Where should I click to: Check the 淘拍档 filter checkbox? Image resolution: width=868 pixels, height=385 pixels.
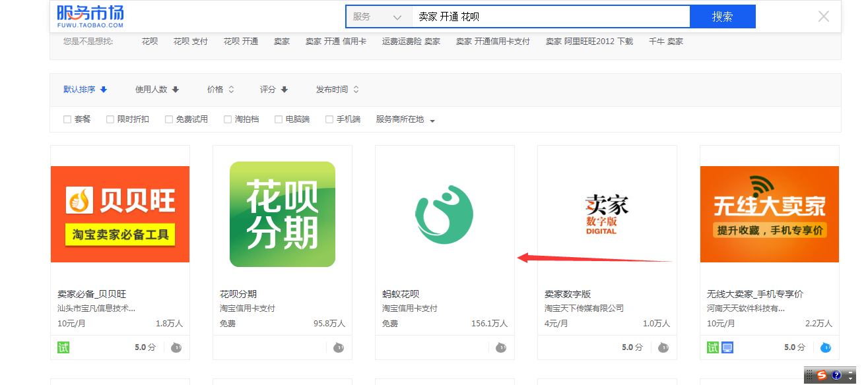click(228, 119)
